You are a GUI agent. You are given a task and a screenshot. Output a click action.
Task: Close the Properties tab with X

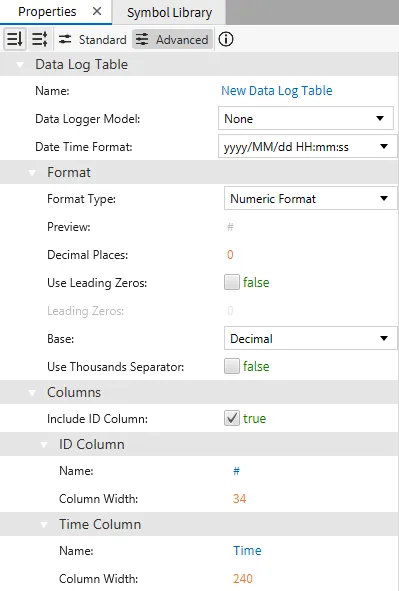pos(97,12)
